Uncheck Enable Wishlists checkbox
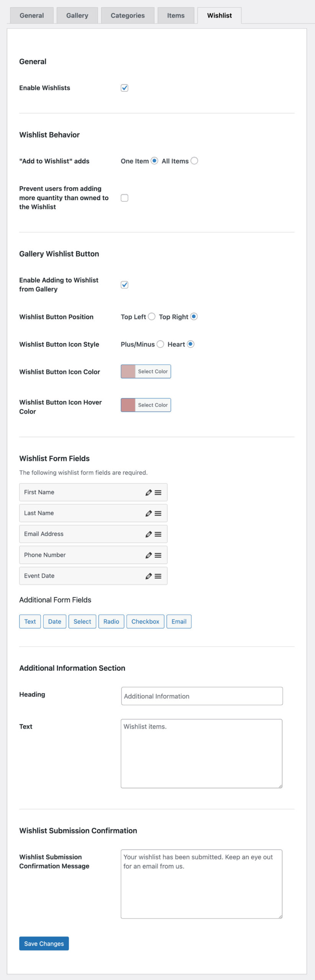The image size is (315, 980). [125, 88]
